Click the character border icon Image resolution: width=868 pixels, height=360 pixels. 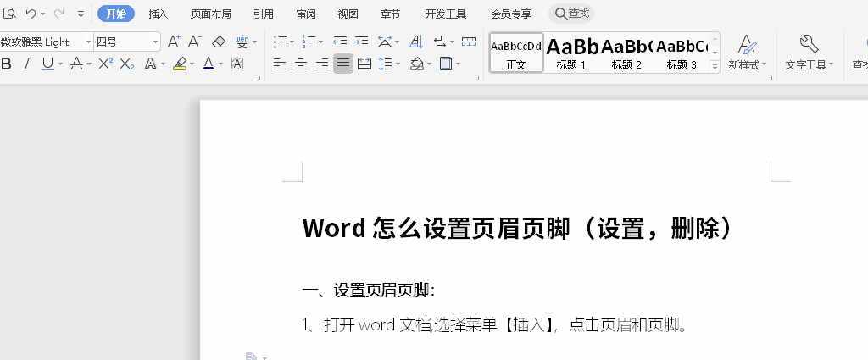(x=237, y=64)
